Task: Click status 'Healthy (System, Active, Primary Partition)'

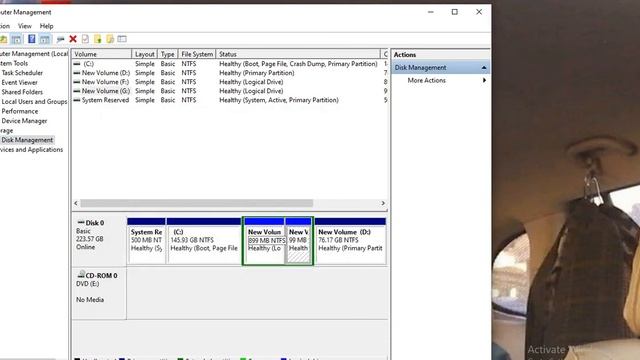Action: (279, 100)
